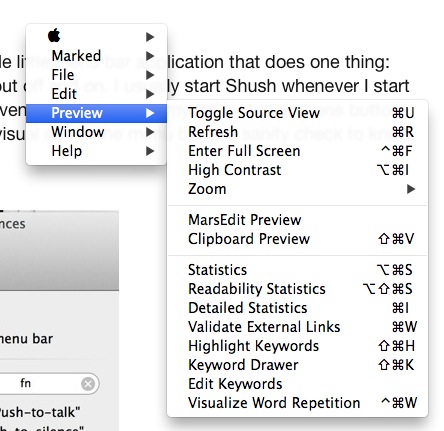The image size is (444, 431).
Task: Expand the Zoom submenu arrow
Action: point(411,189)
